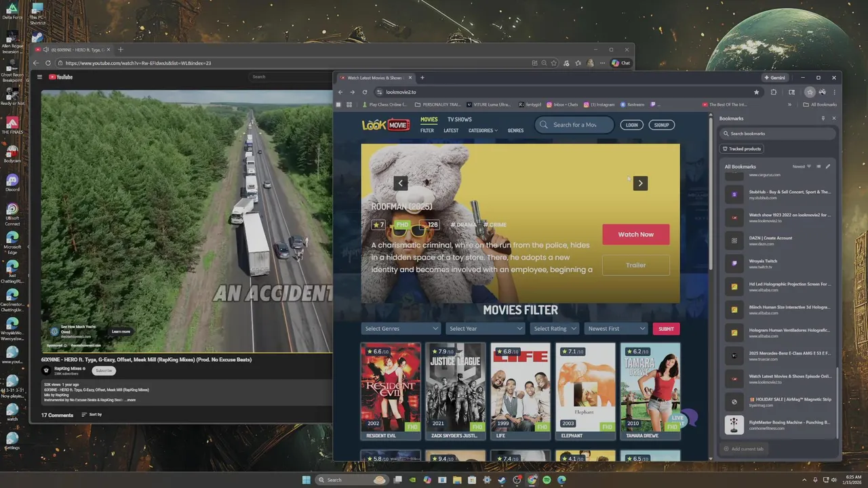Open Chrome icon on the taskbar

[x=532, y=480]
